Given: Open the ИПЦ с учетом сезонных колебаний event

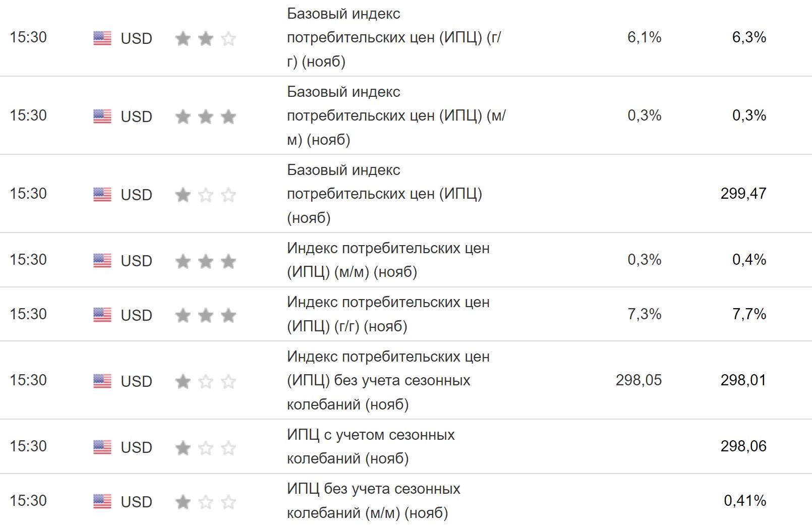Looking at the screenshot, I should [x=371, y=447].
